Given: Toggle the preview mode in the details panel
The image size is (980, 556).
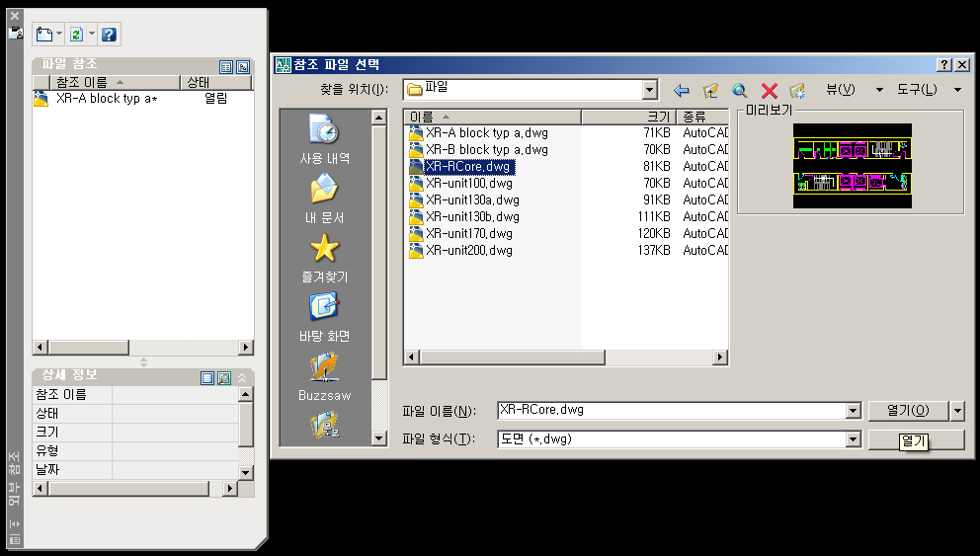Looking at the screenshot, I should click(224, 378).
